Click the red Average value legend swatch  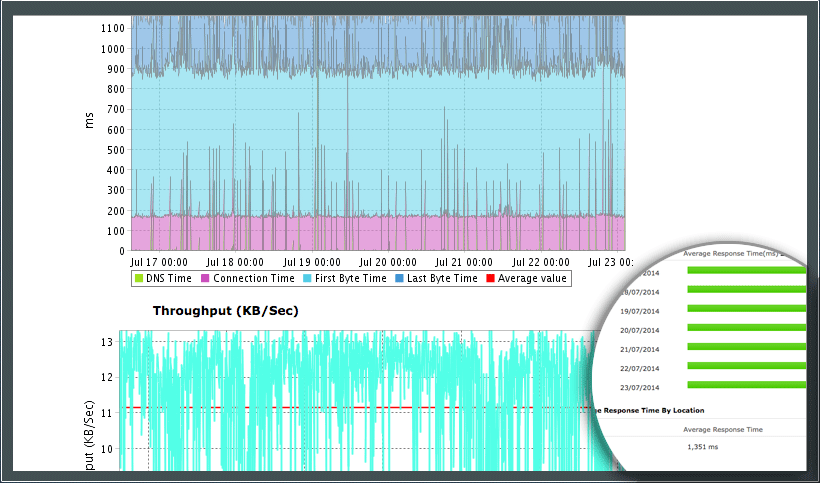[x=491, y=279]
